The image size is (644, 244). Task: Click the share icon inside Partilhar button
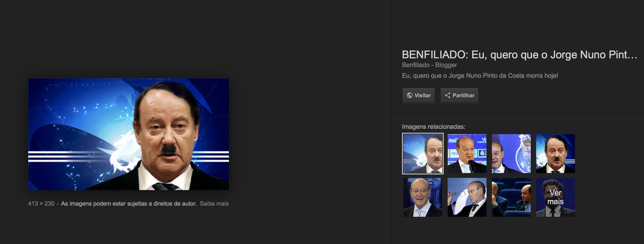coord(447,95)
